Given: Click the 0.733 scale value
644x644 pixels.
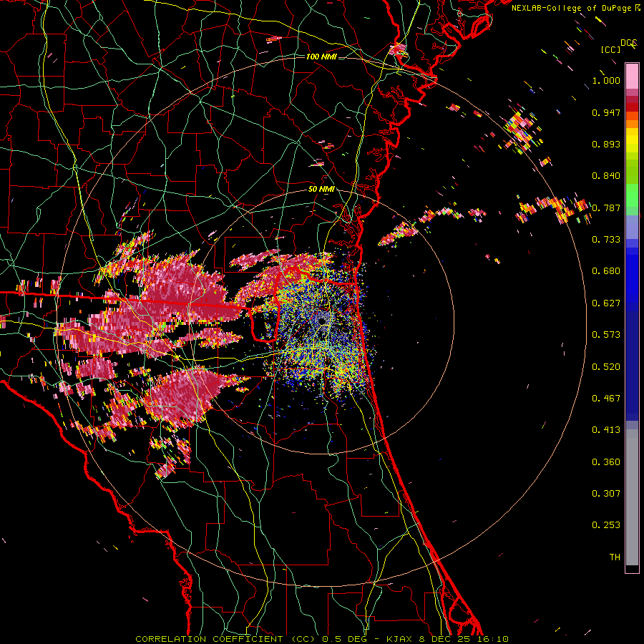Looking at the screenshot, I should tap(606, 240).
